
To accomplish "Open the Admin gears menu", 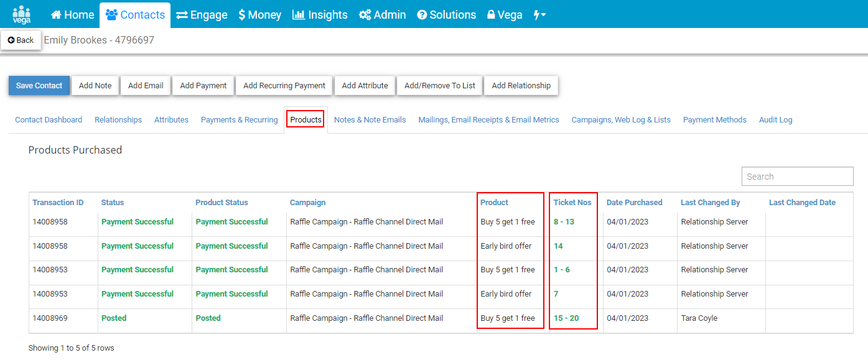I will click(x=383, y=14).
